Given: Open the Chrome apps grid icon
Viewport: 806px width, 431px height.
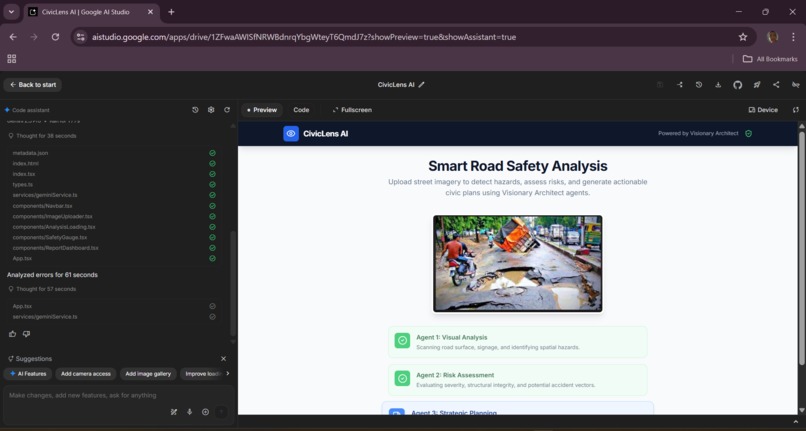Looking at the screenshot, I should pyautogui.click(x=12, y=59).
